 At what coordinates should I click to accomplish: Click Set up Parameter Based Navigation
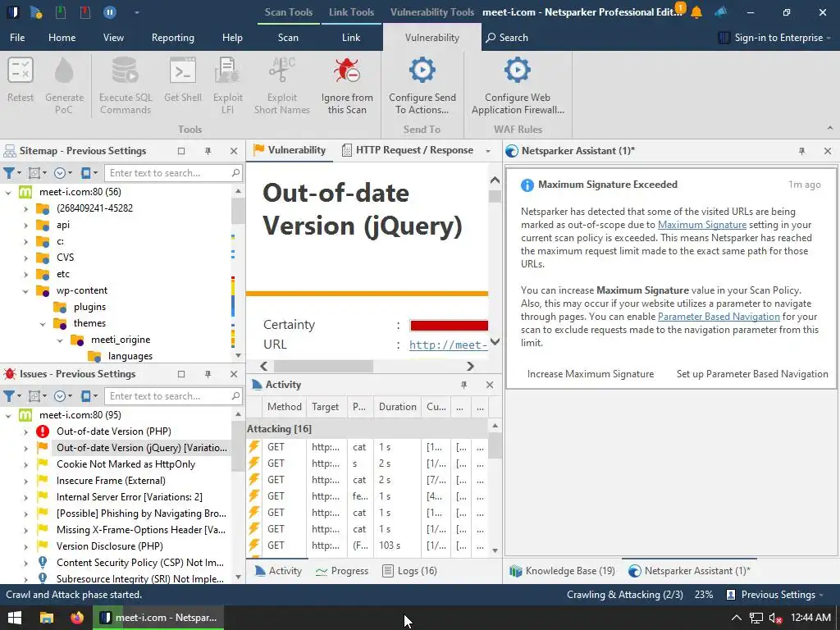(752, 374)
